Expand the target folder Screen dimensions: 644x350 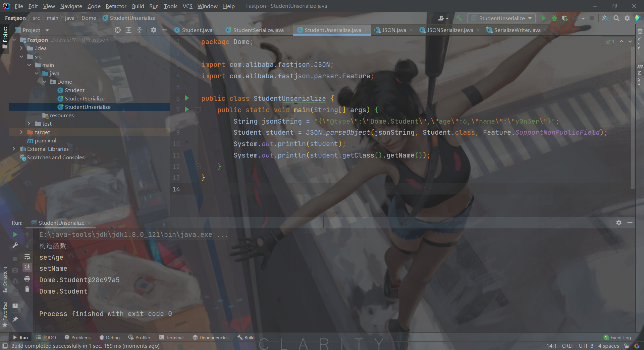(21, 132)
